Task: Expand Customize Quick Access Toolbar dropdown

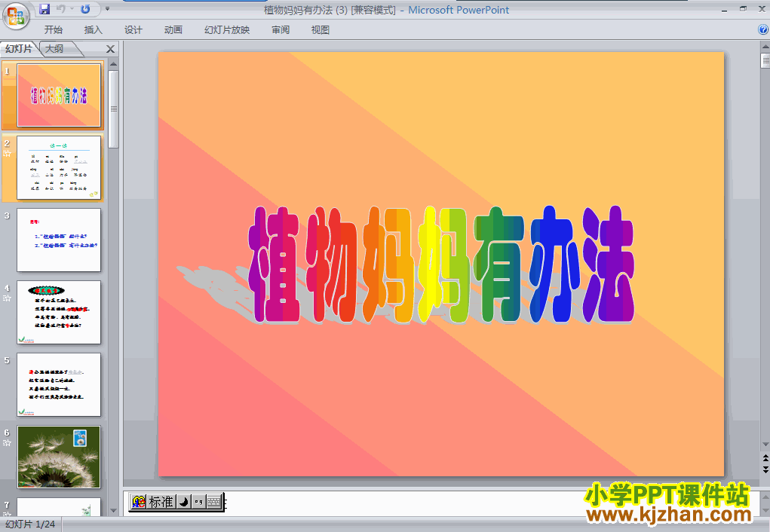Action: pyautogui.click(x=108, y=9)
